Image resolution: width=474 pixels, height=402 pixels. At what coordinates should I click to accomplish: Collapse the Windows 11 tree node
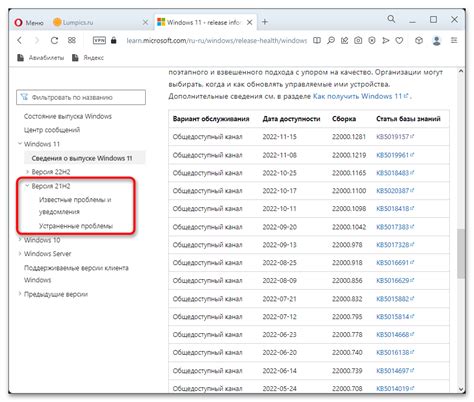(x=20, y=144)
